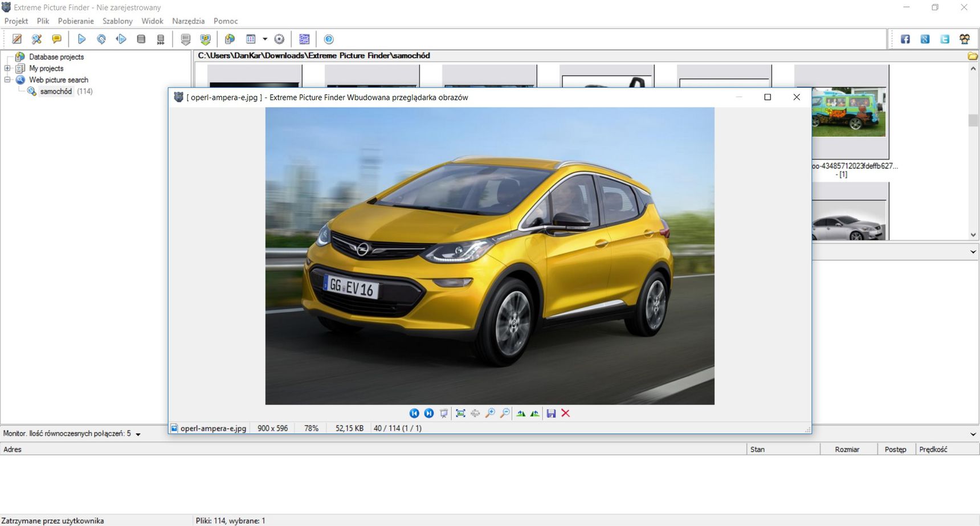Viewport: 980px width, 526px height.
Task: Click the right green rotate/flip viewer icon
Action: [535, 413]
